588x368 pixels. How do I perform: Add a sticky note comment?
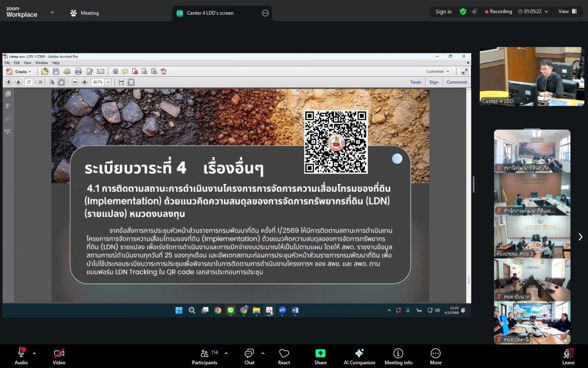coord(125,71)
